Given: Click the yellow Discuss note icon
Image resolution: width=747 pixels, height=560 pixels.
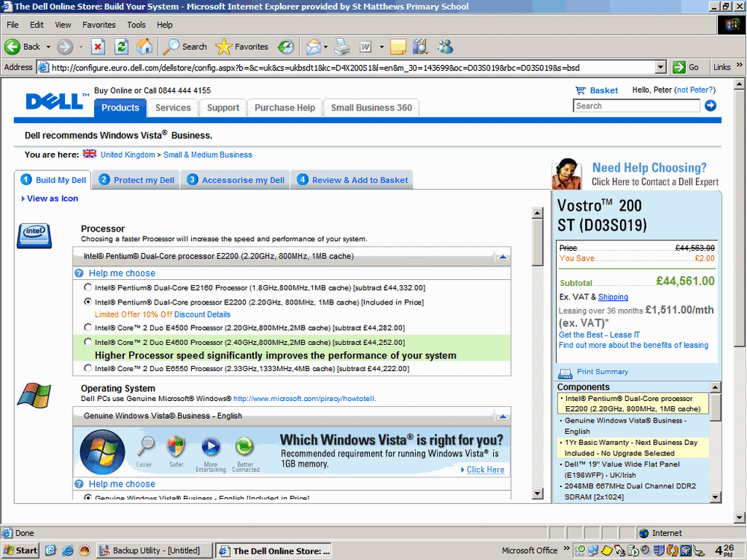Looking at the screenshot, I should point(398,46).
